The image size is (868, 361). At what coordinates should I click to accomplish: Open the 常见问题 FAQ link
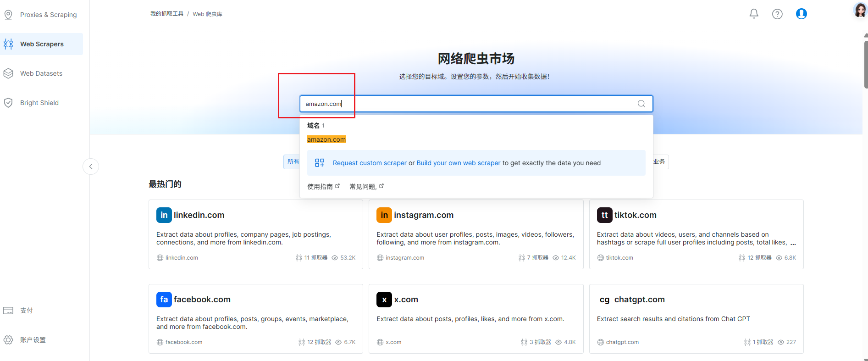click(363, 187)
